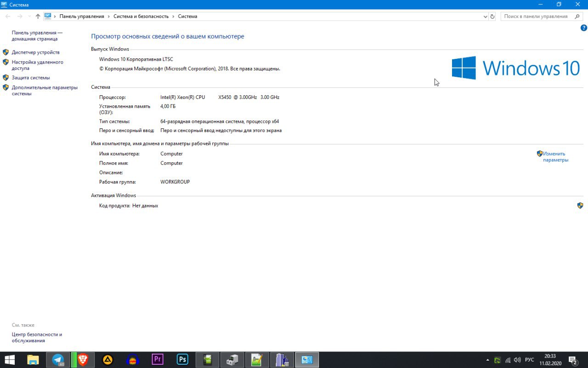Launch AIMP player from the taskbar
588x368 pixels.
point(107,359)
